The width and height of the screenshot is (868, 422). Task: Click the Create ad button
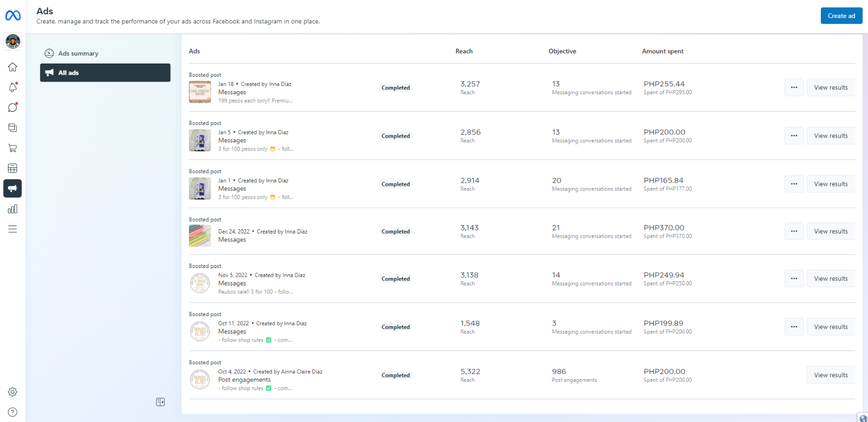(841, 16)
